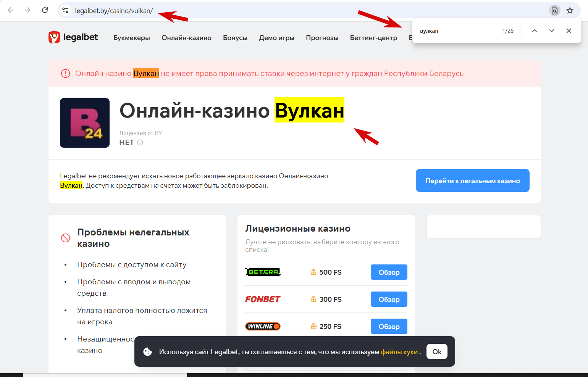Click the gift icon beside 500 FS
This screenshot has height=377, width=588.
[313, 272]
